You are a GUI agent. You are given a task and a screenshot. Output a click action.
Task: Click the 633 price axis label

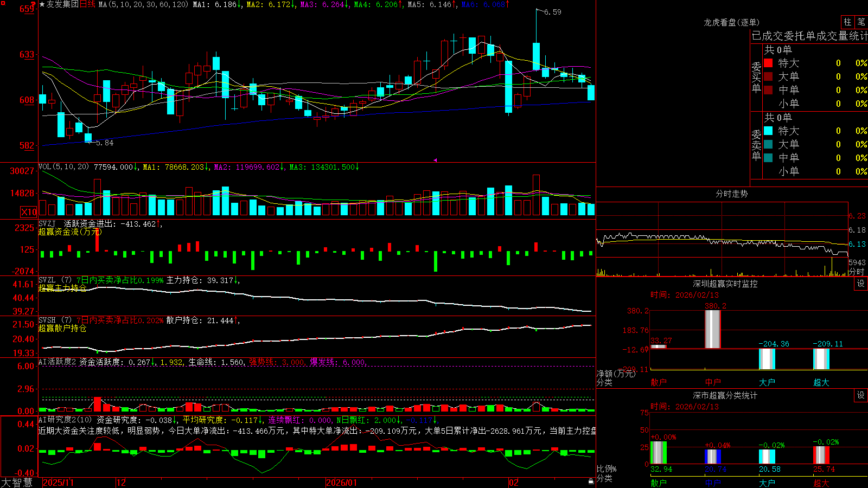click(27, 54)
